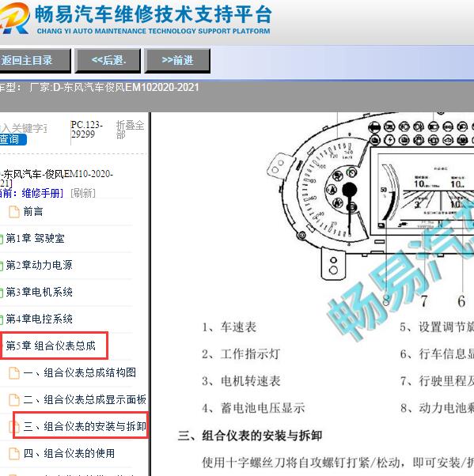
Task: Click the 维修手册 current manual link
Action: (40, 193)
